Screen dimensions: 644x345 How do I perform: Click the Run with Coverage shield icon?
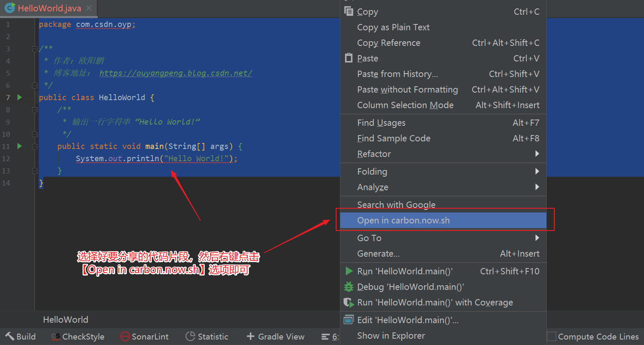pos(349,302)
